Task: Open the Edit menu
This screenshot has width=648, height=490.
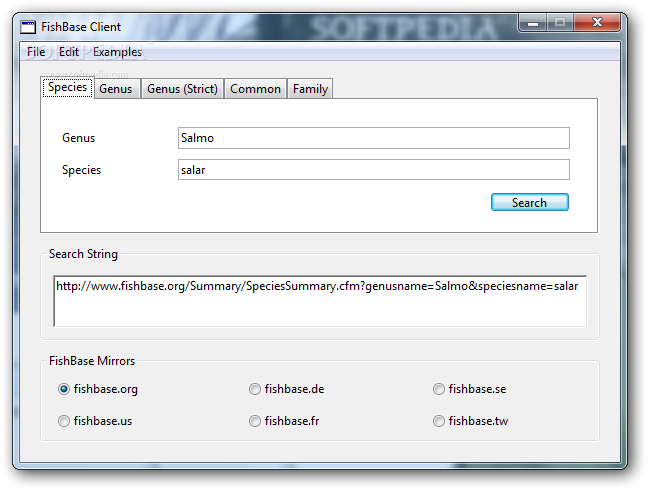Action: [69, 52]
